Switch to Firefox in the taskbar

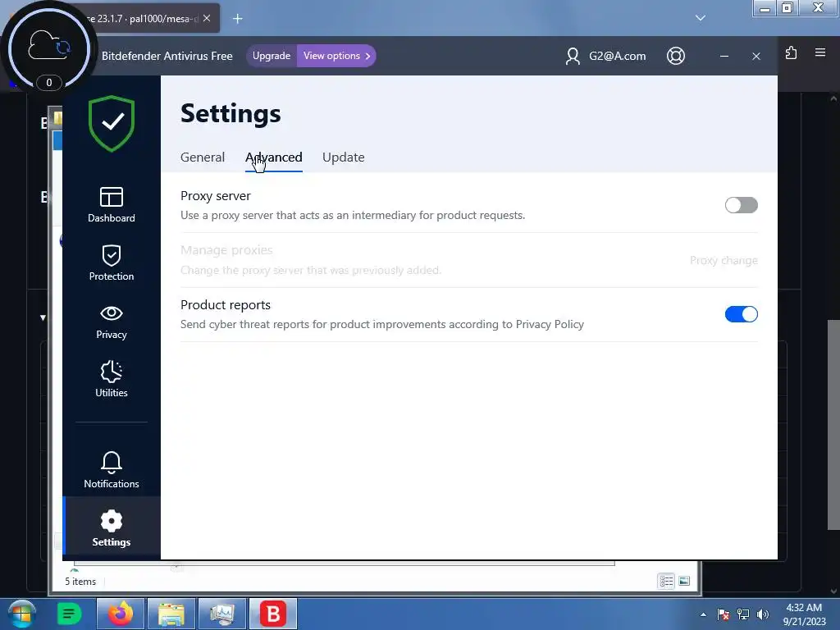click(120, 614)
